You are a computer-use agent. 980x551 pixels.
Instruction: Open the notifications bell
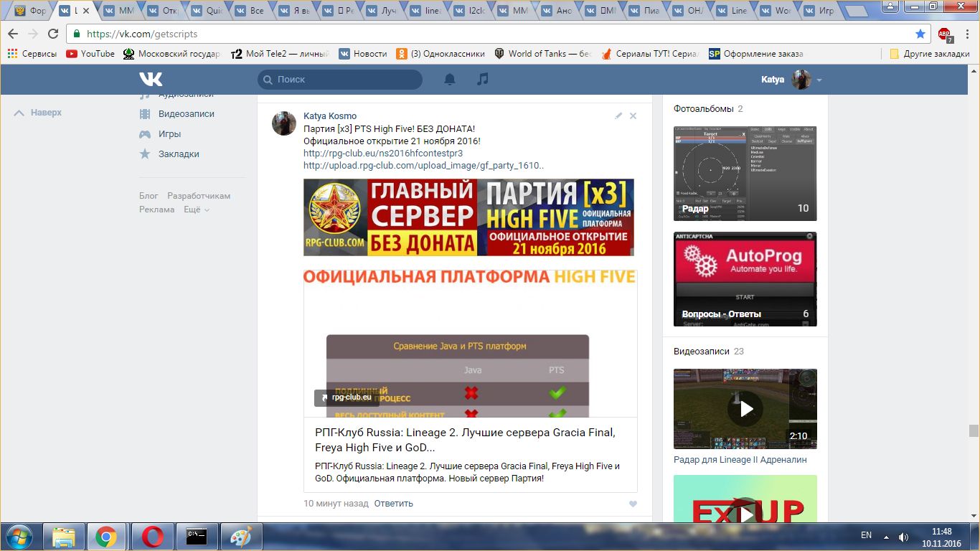click(450, 80)
